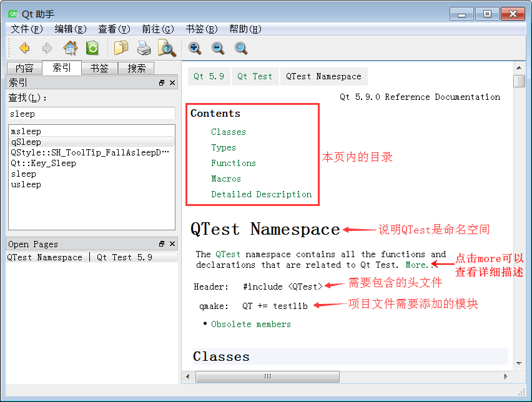Click the vertical scrollbar up arrow
The image size is (532, 402).
519,68
